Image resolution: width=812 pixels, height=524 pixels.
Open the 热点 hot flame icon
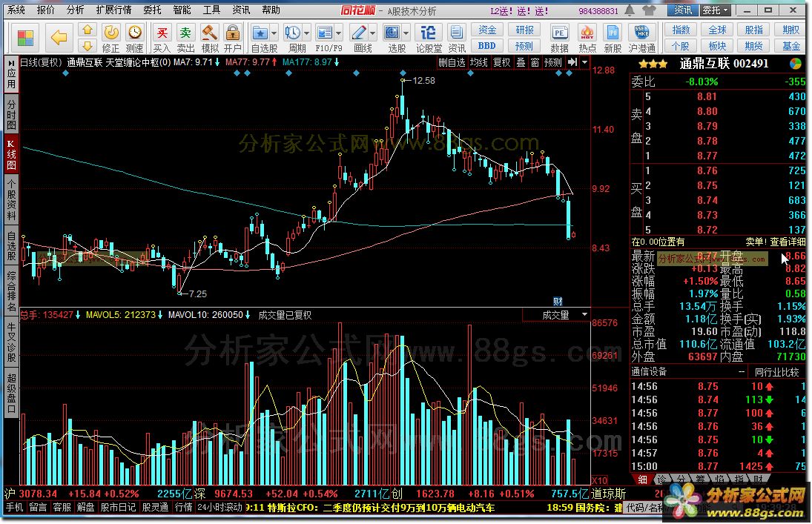click(x=587, y=33)
